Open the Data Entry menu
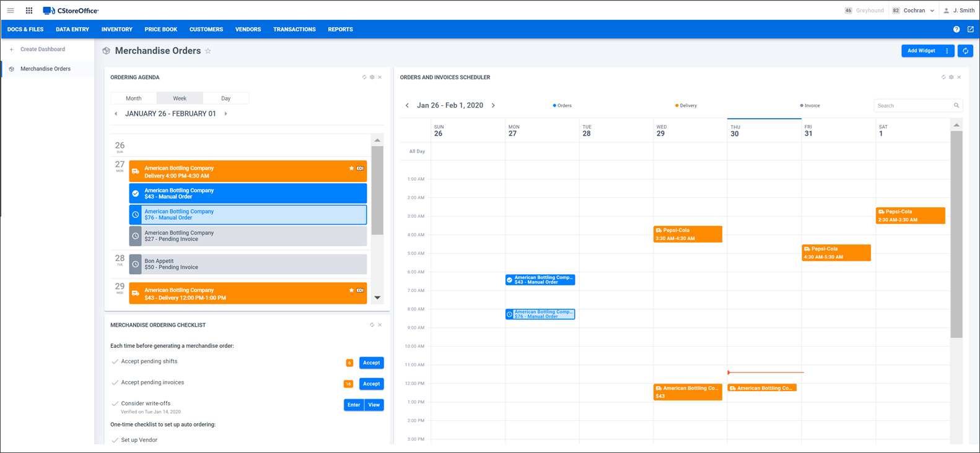Viewport: 980px width, 453px height. (x=72, y=29)
